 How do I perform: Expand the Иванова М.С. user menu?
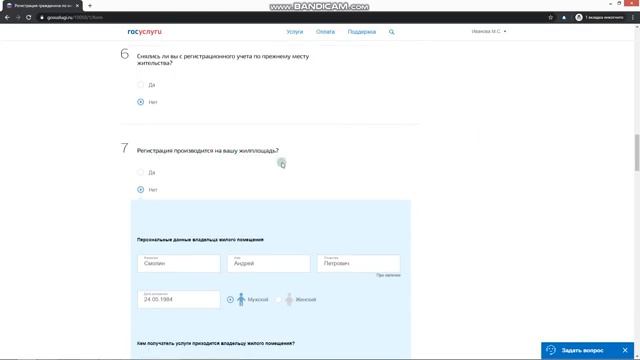pos(489,31)
